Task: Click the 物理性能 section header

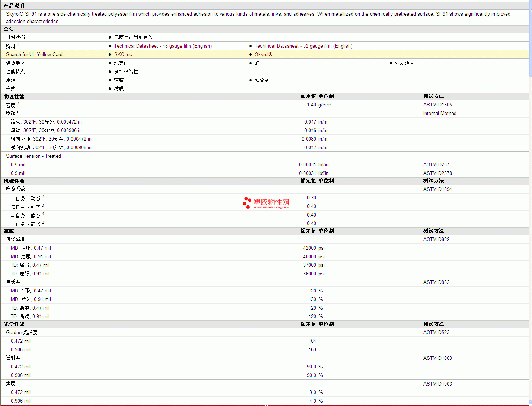Action: coord(14,97)
